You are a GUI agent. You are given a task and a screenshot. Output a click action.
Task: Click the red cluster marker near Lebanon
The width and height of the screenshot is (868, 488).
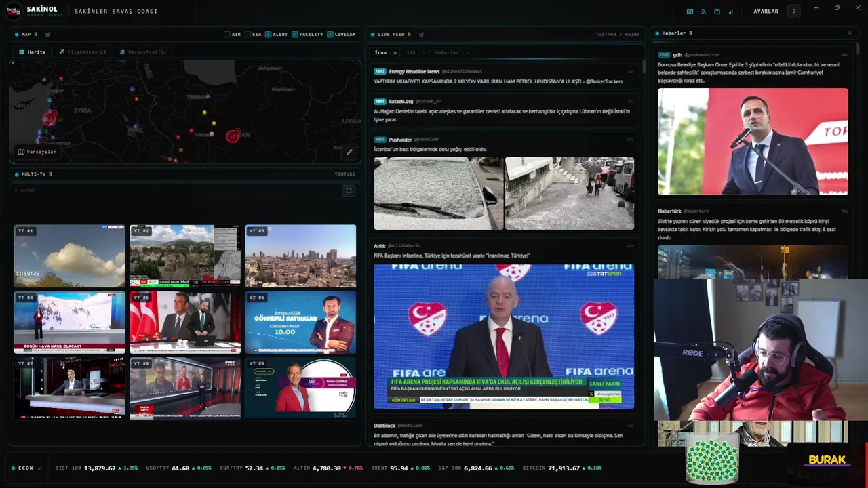coord(49,118)
